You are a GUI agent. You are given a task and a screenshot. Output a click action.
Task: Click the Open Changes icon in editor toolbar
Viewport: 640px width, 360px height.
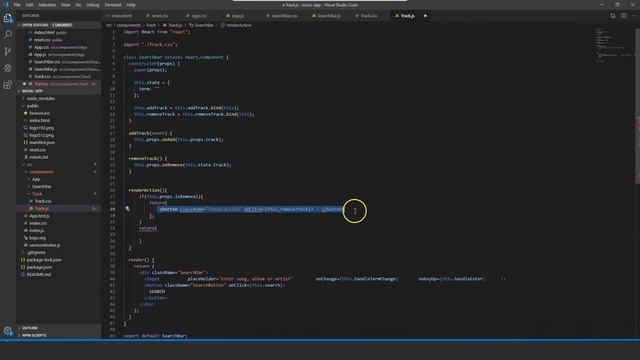click(613, 16)
